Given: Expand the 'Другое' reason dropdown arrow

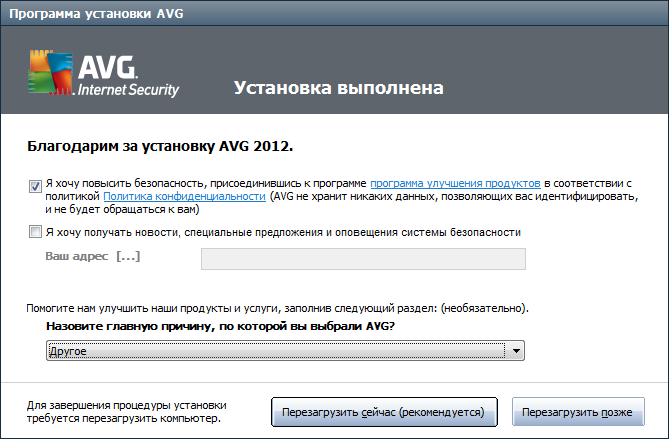Looking at the screenshot, I should [516, 351].
